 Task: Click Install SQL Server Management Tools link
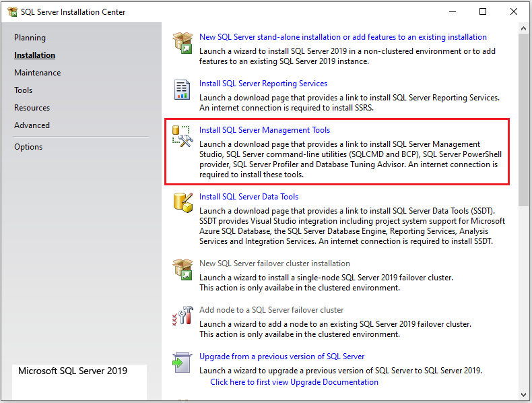(x=265, y=130)
